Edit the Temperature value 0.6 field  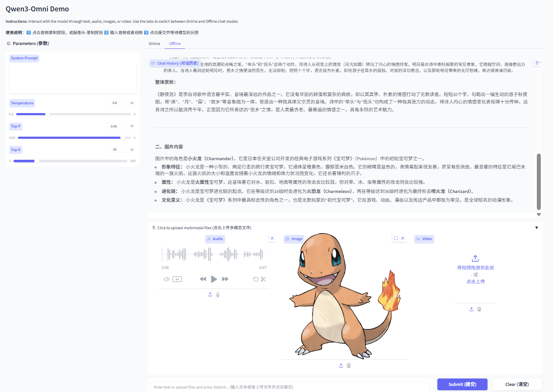(116, 103)
